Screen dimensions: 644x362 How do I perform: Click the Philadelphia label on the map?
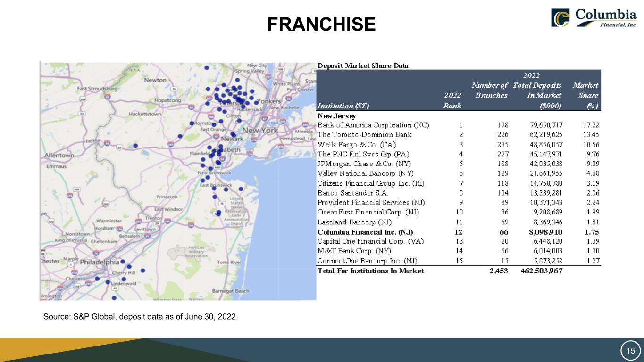(x=100, y=262)
